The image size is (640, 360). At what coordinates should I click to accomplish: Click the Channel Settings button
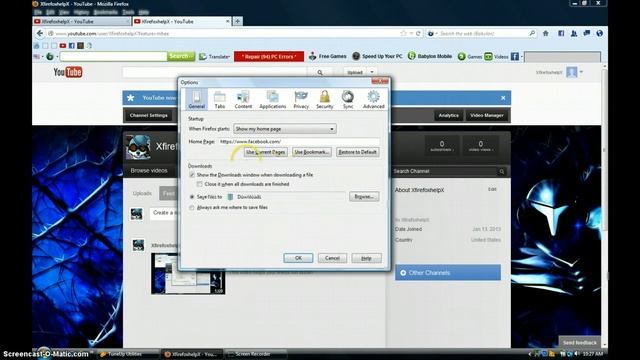149,116
